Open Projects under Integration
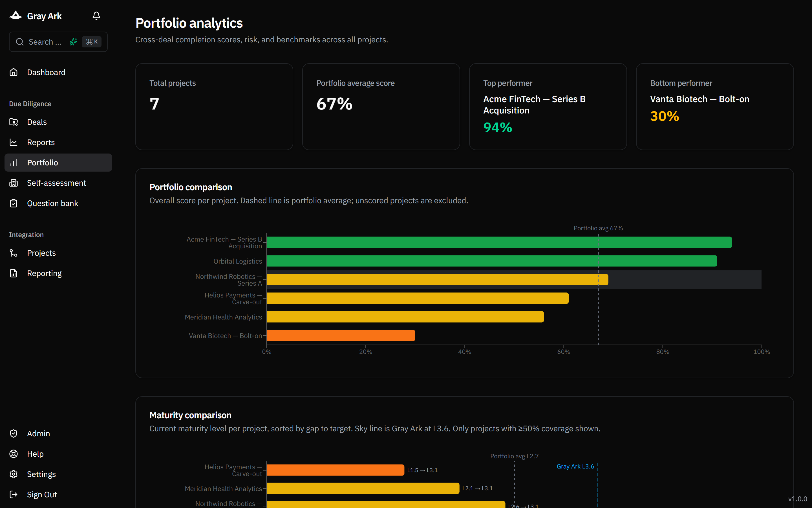 [58, 253]
